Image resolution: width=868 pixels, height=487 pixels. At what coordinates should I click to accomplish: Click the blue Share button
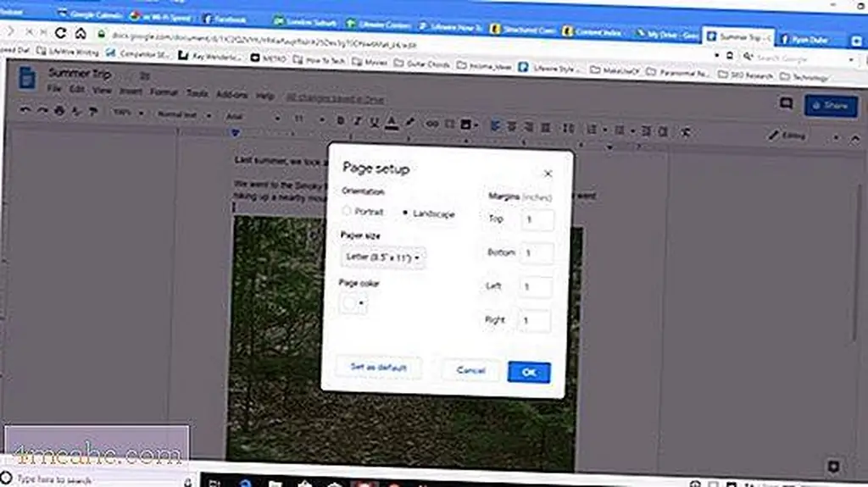[x=831, y=106]
